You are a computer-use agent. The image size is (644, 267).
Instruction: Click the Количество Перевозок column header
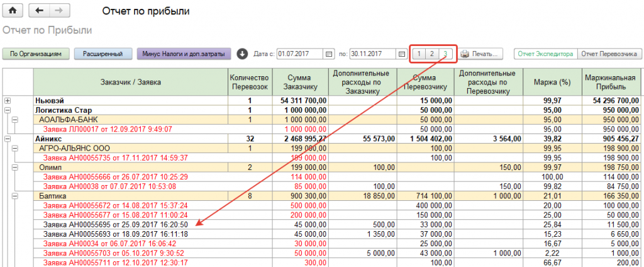250,82
